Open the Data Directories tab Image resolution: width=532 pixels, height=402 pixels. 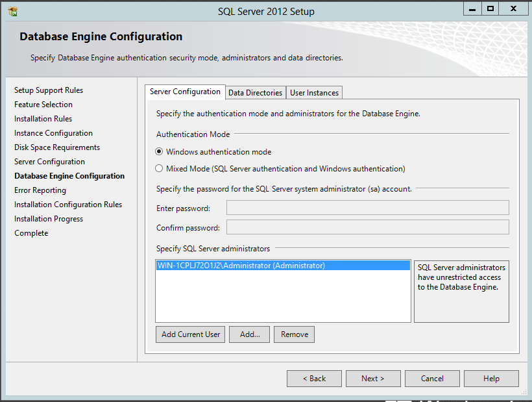pos(256,93)
